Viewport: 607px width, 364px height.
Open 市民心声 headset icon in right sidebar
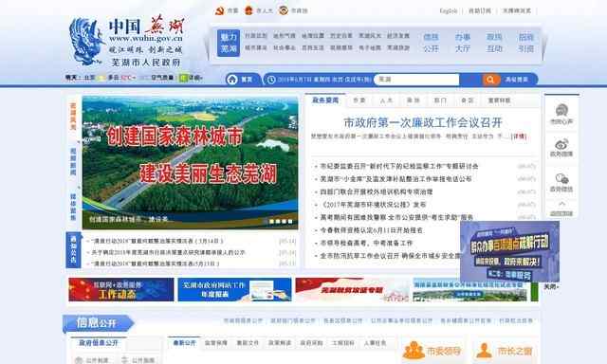(x=561, y=111)
